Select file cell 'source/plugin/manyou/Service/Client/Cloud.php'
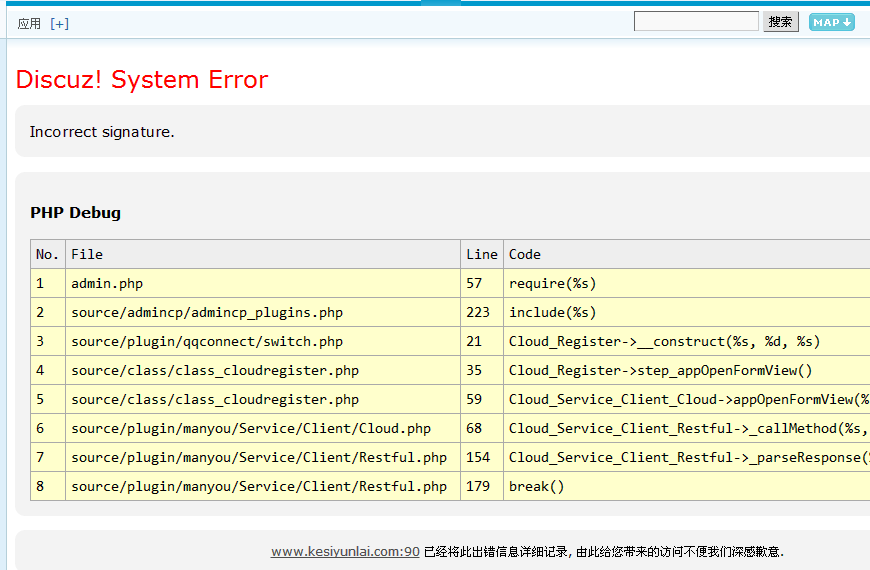 pyautogui.click(x=263, y=428)
